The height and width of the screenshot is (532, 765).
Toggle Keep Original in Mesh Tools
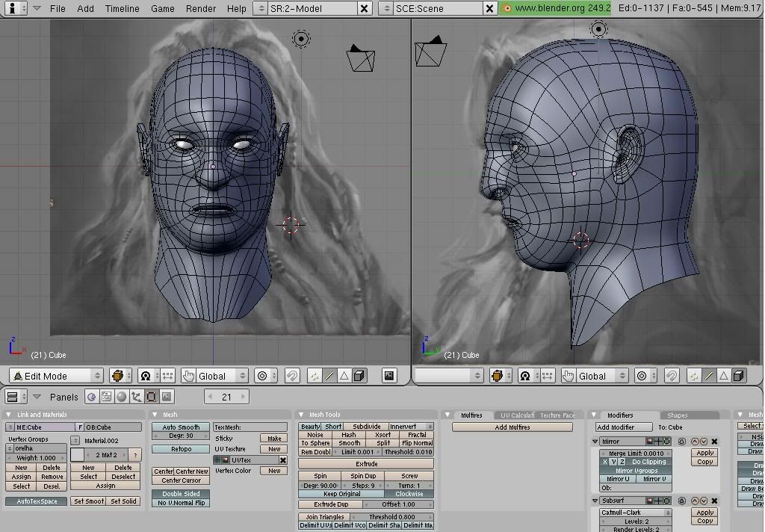pyautogui.click(x=341, y=494)
